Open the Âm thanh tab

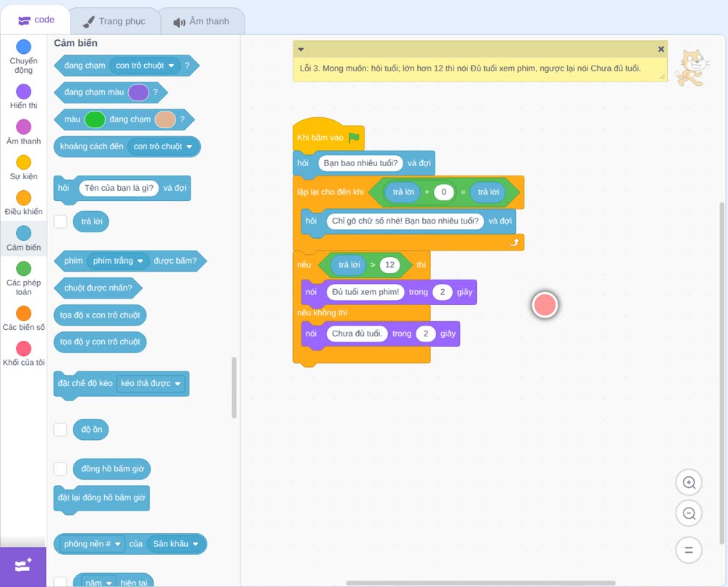tap(202, 21)
